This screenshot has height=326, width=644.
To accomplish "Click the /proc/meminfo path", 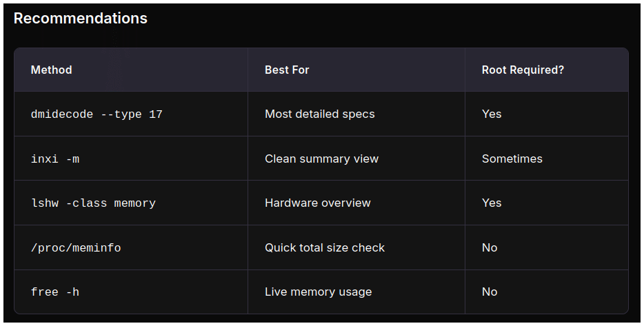I will (x=76, y=248).
